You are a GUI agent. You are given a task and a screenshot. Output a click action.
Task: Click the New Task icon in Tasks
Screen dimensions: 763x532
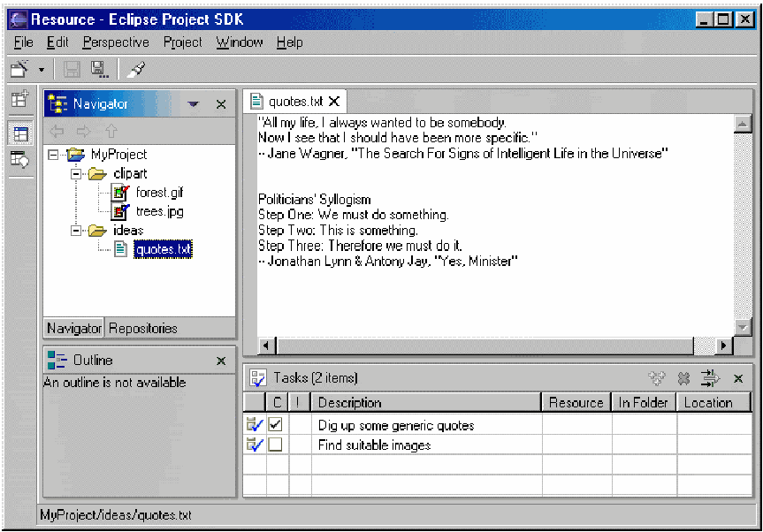point(657,378)
